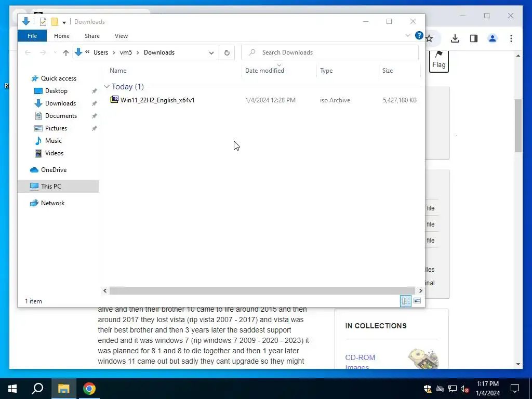Image resolution: width=532 pixels, height=399 pixels.
Task: Open the notification center icon
Action: coord(515,389)
